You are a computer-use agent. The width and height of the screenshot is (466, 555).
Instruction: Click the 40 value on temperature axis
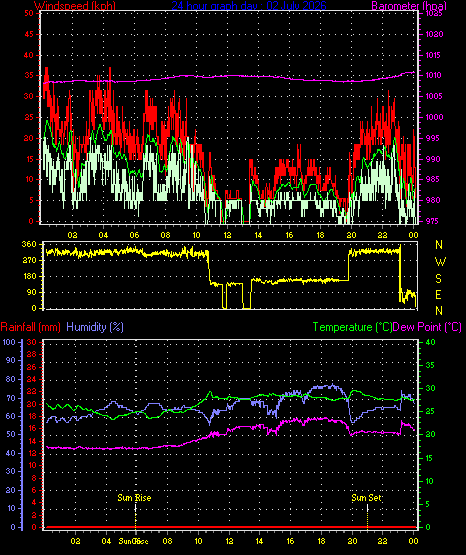(430, 342)
